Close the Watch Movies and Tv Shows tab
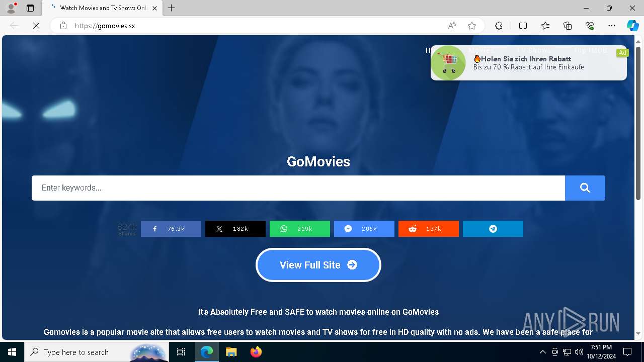Viewport: 644px width, 362px height. 154,8
